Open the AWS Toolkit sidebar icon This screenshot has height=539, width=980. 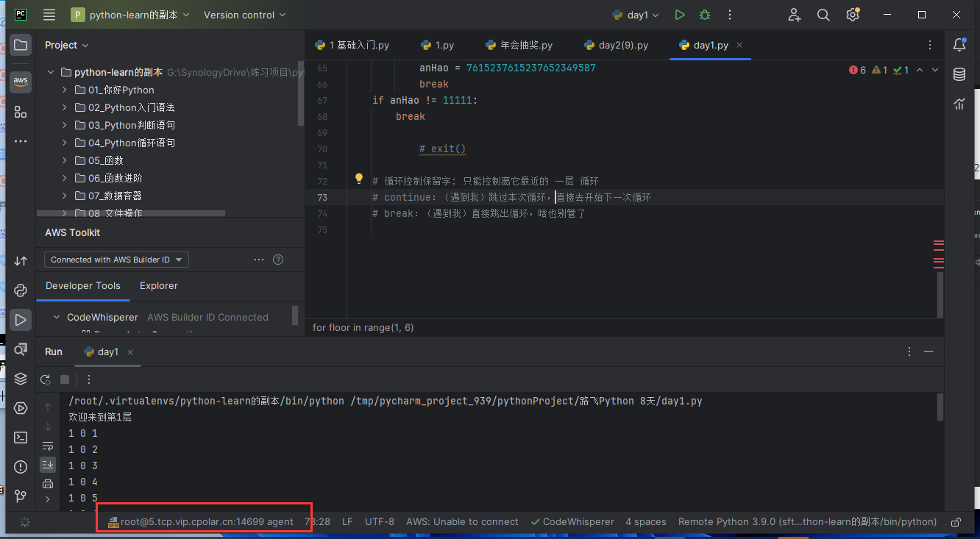(21, 81)
